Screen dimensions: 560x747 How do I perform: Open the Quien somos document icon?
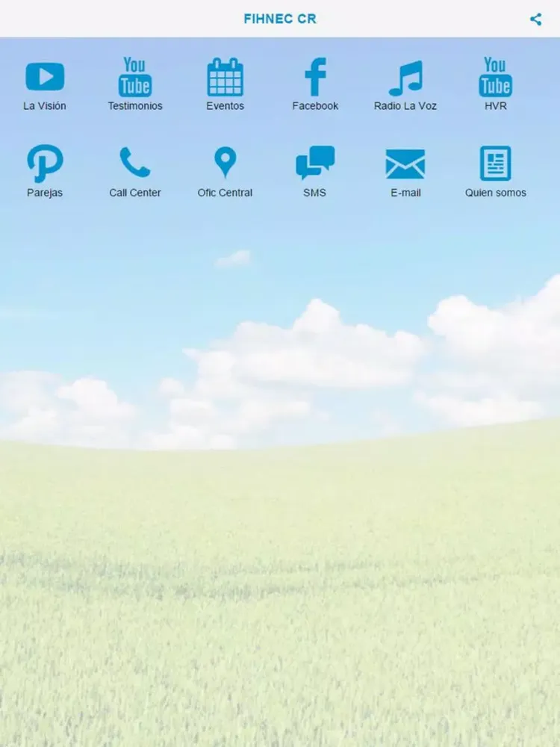point(495,164)
